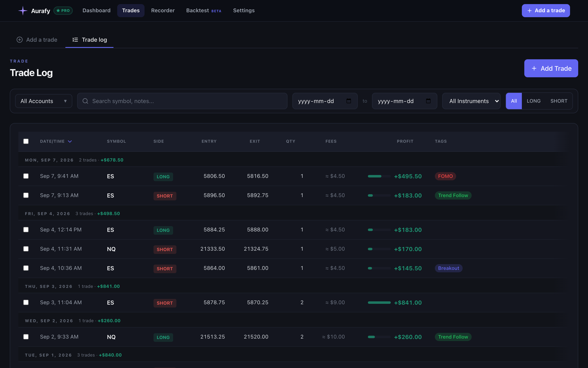Click the Trend Follow tag on Sep 7 trade
This screenshot has height=368, width=588.
pyautogui.click(x=453, y=195)
